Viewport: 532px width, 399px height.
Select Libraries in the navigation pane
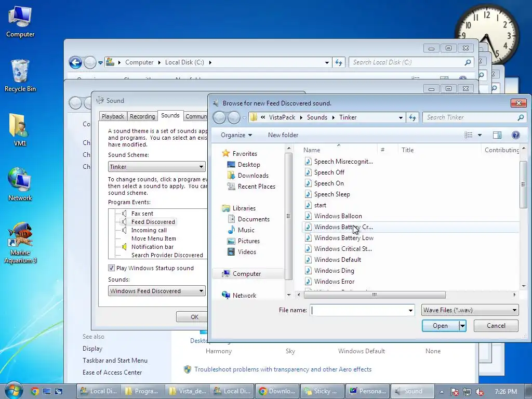pos(244,208)
